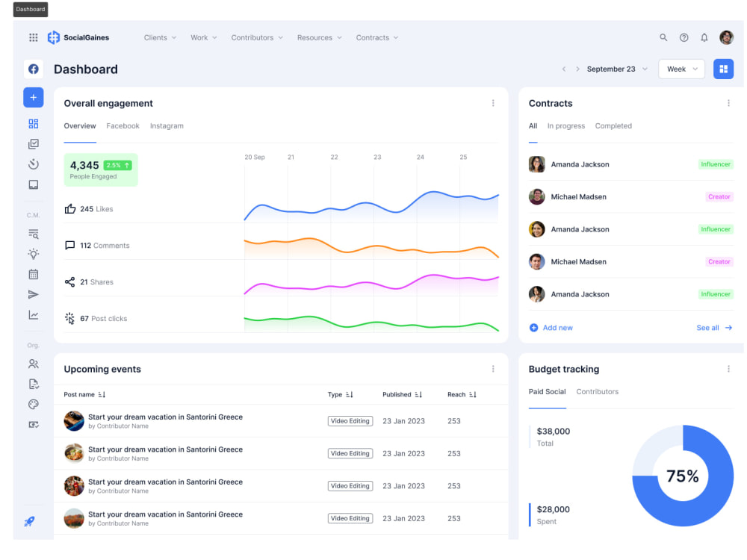The image size is (747, 560).
Task: Select the Completed contracts tab
Action: pyautogui.click(x=613, y=126)
